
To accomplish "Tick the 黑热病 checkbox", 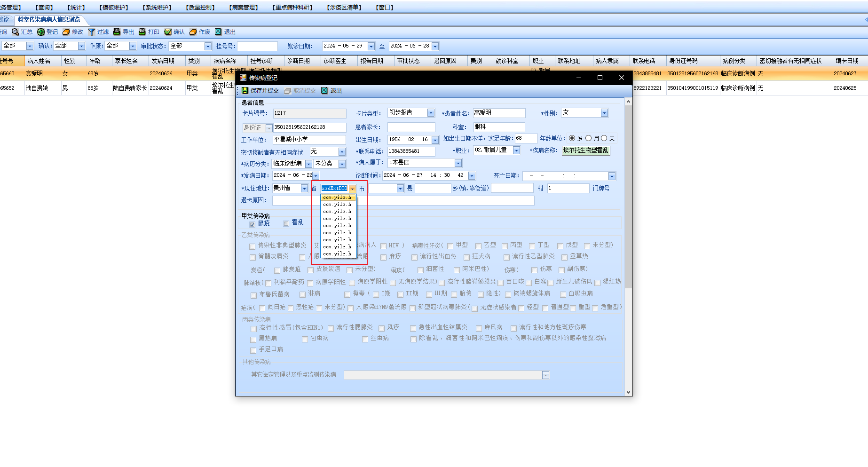I will coord(253,339).
